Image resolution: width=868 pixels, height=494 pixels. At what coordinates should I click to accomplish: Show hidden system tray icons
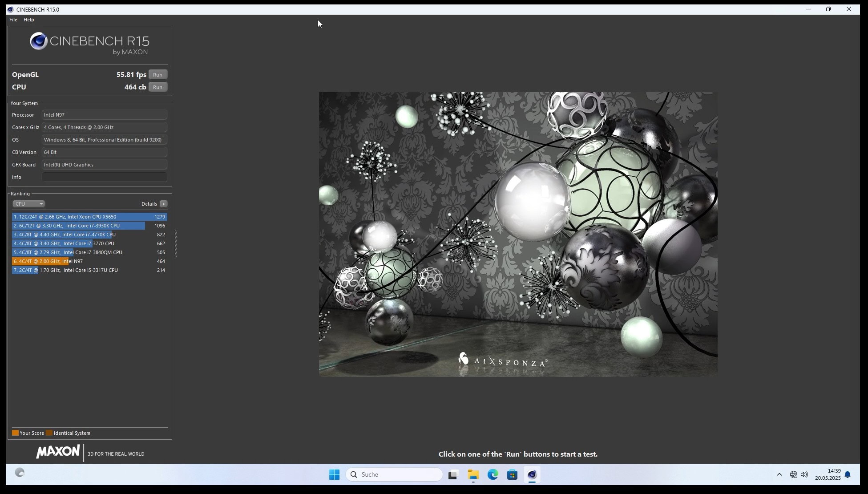[779, 475]
